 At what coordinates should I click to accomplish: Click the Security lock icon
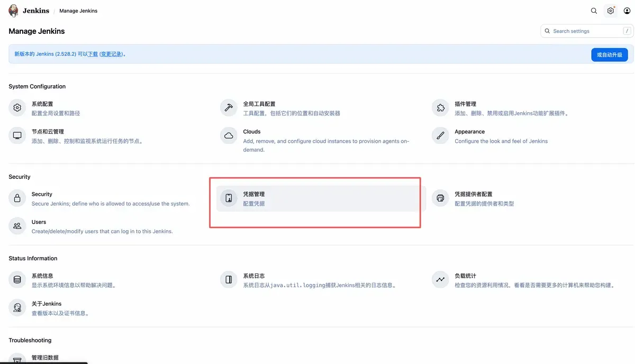click(17, 198)
